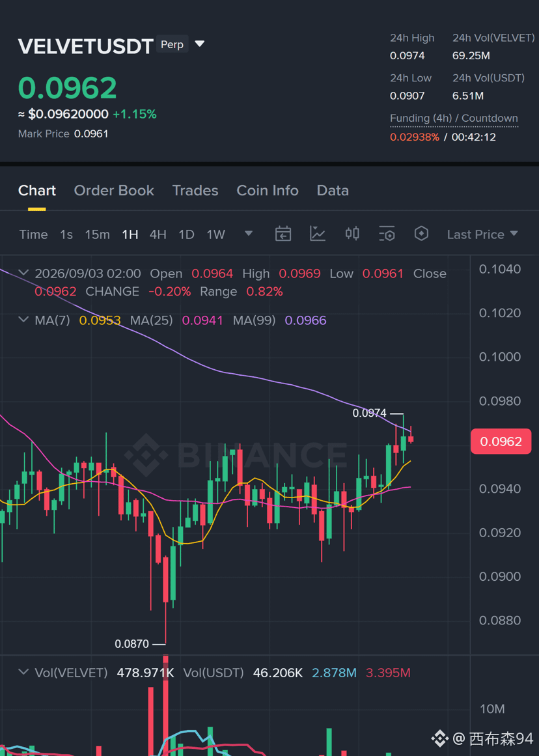Select the candlestick chart type icon

352,234
